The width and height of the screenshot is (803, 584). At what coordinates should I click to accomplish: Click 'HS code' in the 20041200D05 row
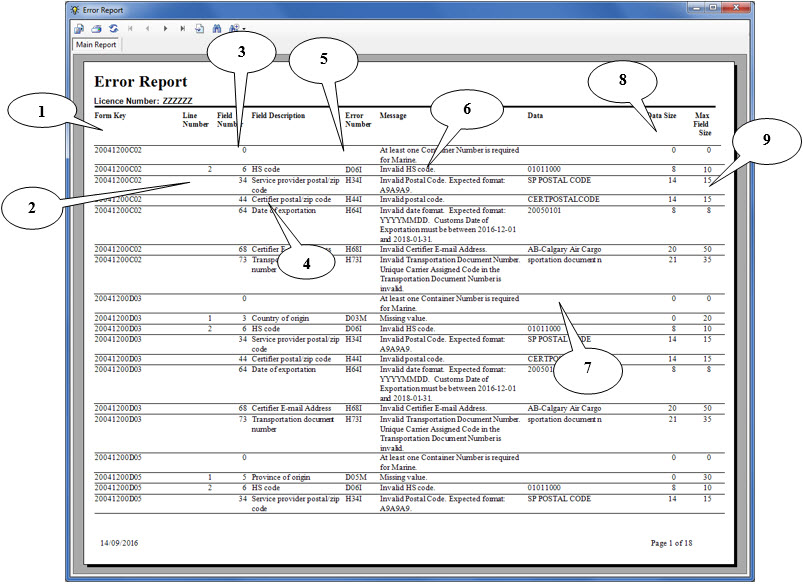point(266,488)
